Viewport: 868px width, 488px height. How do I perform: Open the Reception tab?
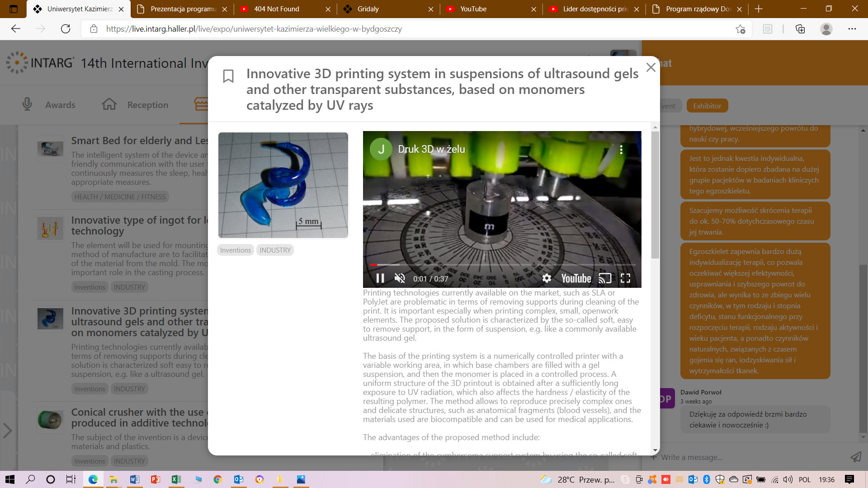coord(135,105)
